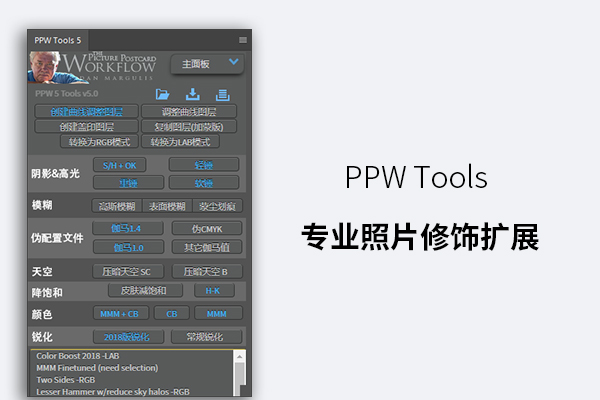Click 压暗天空 B button
Screen dimensions: 600x400
point(207,271)
